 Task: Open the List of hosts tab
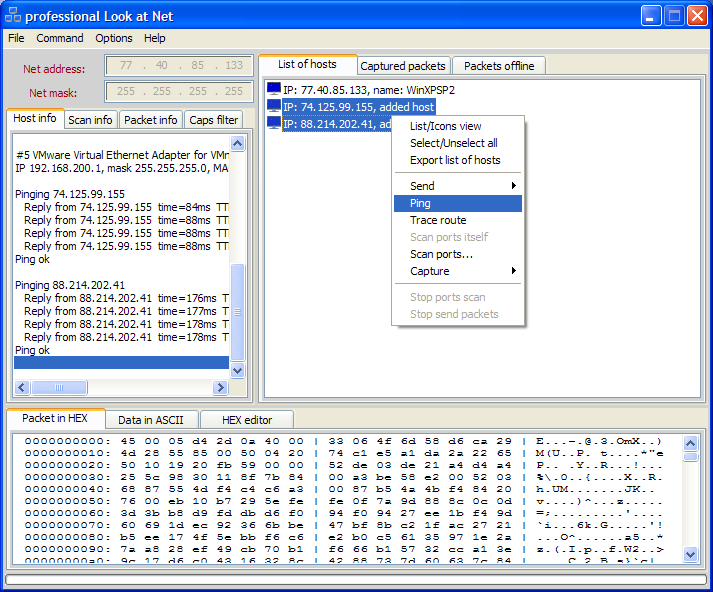(307, 64)
